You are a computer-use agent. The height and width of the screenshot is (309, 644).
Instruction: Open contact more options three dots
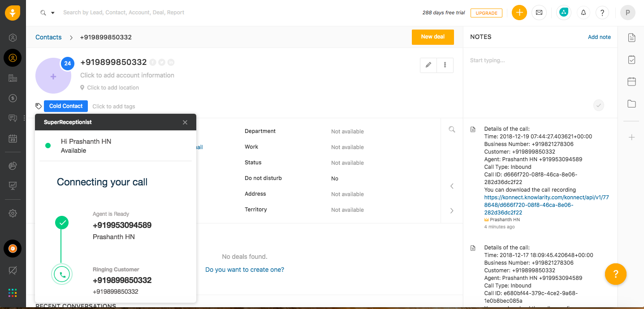(x=445, y=65)
